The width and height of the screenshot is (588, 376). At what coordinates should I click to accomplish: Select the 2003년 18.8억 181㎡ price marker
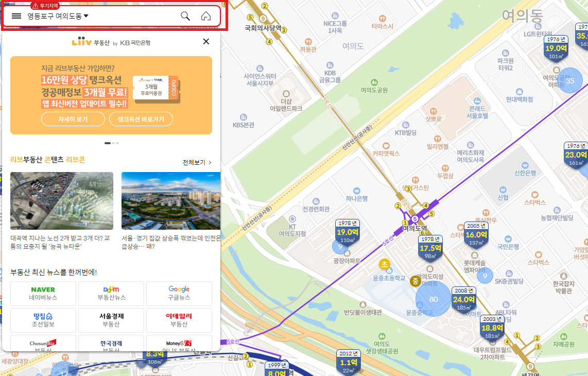492,328
